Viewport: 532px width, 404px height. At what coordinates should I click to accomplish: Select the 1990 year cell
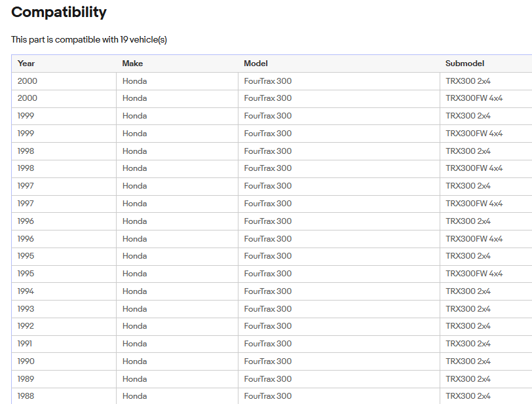click(x=26, y=361)
